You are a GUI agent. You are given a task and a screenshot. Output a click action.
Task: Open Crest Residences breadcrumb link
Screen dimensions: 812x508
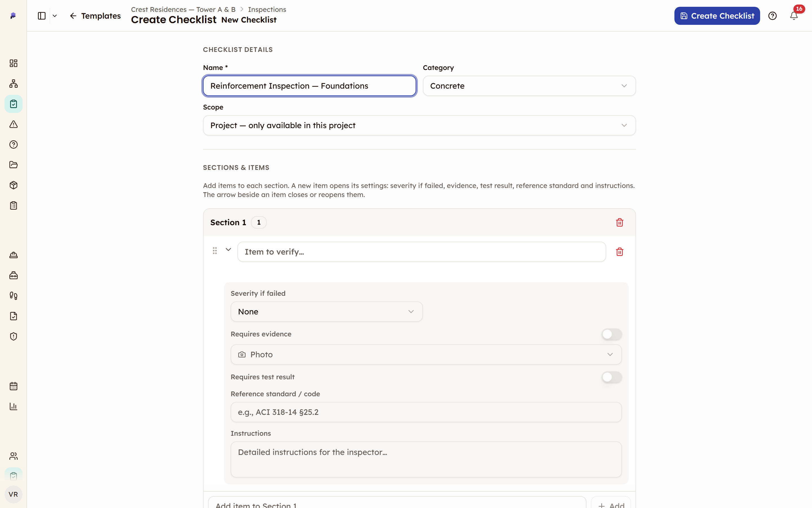coord(183,9)
